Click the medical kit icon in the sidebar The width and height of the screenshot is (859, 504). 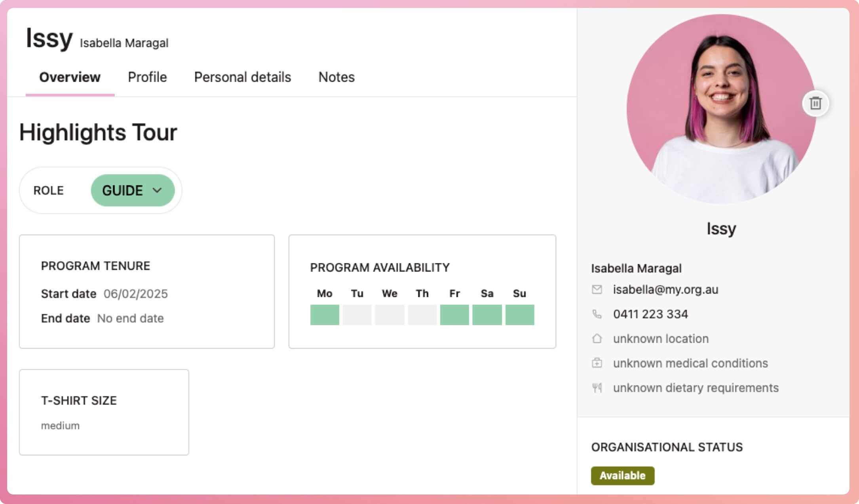597,363
